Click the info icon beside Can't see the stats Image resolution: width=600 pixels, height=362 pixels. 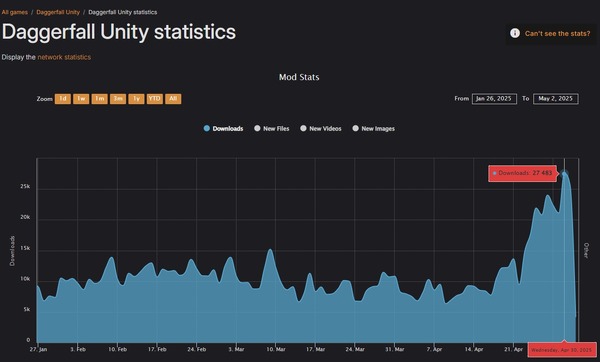coord(515,33)
